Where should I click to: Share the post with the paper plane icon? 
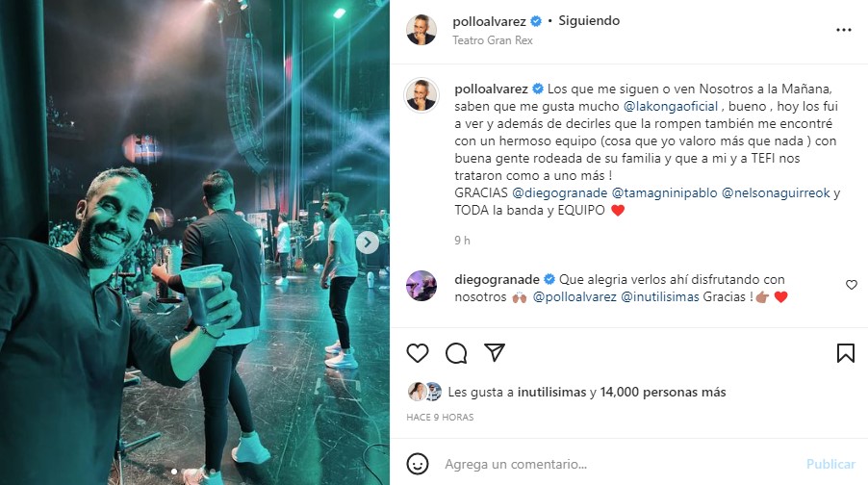tap(495, 352)
